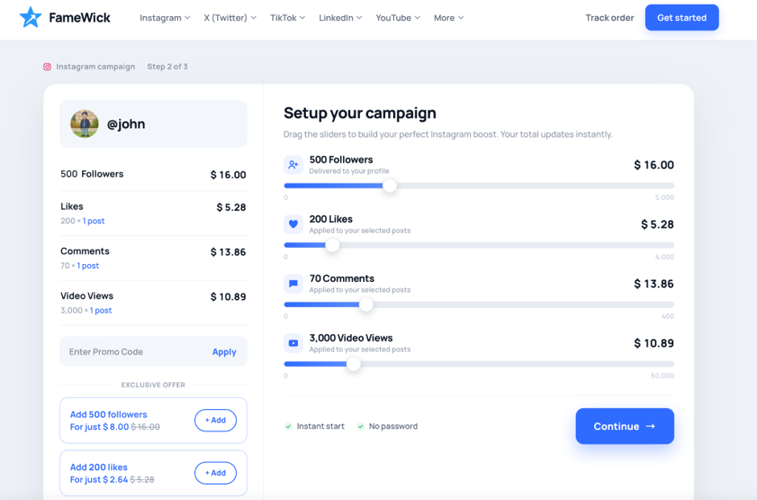This screenshot has height=500, width=757.
Task: Click the 3,000 Video Views title
Action: [x=351, y=338]
